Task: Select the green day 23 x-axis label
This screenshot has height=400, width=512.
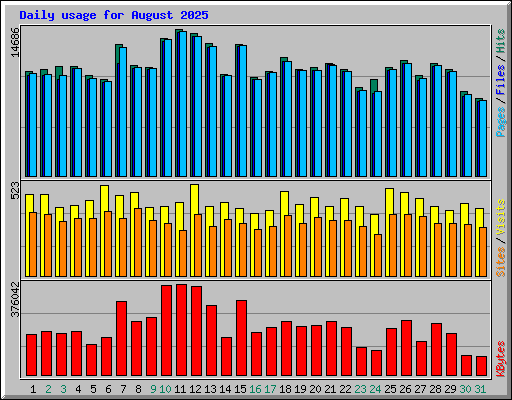Action: (360, 389)
